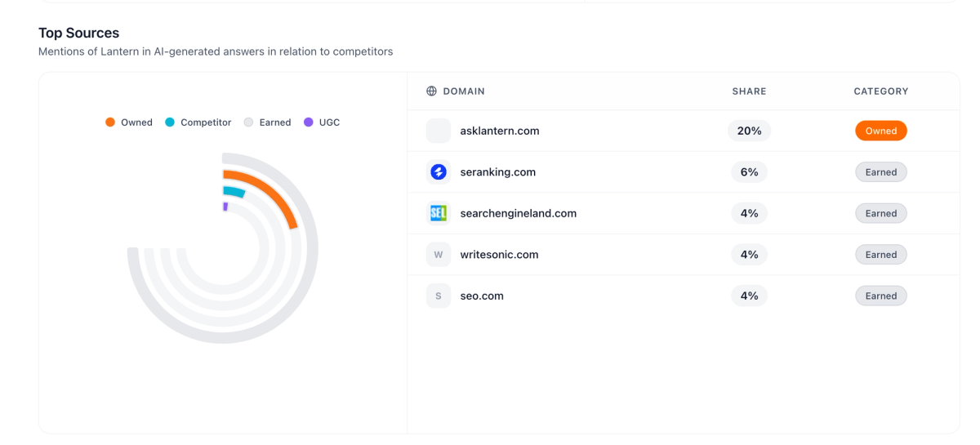
Task: Click the seo.com S avatar icon
Action: point(439,296)
